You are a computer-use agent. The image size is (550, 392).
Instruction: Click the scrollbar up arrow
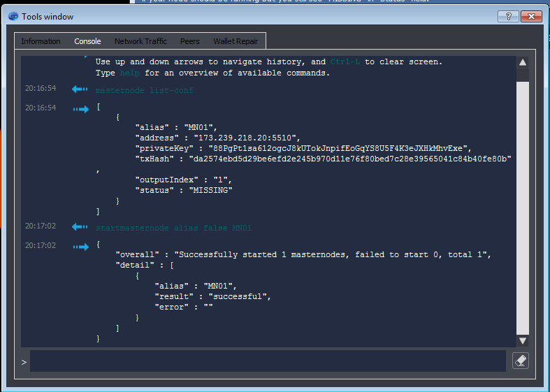[x=523, y=62]
